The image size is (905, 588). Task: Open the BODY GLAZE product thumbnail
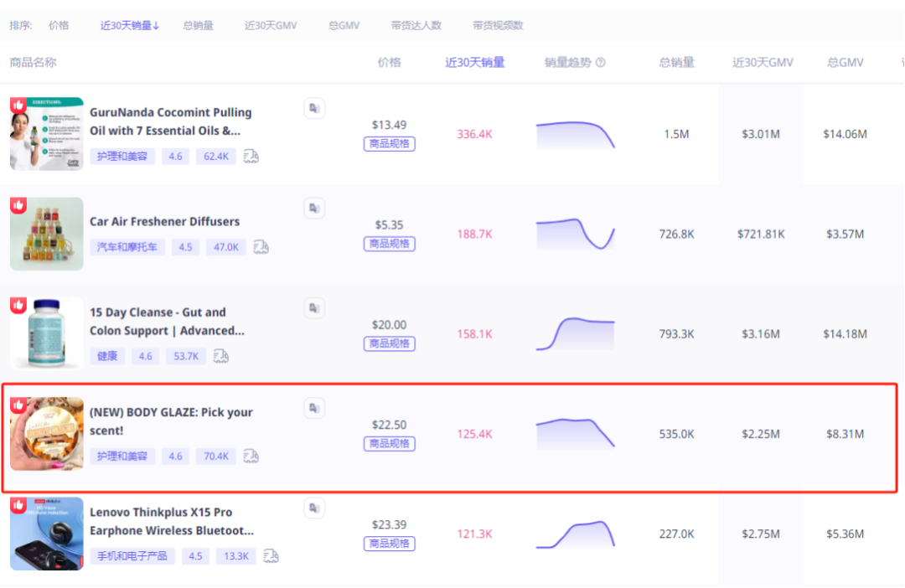(47, 434)
